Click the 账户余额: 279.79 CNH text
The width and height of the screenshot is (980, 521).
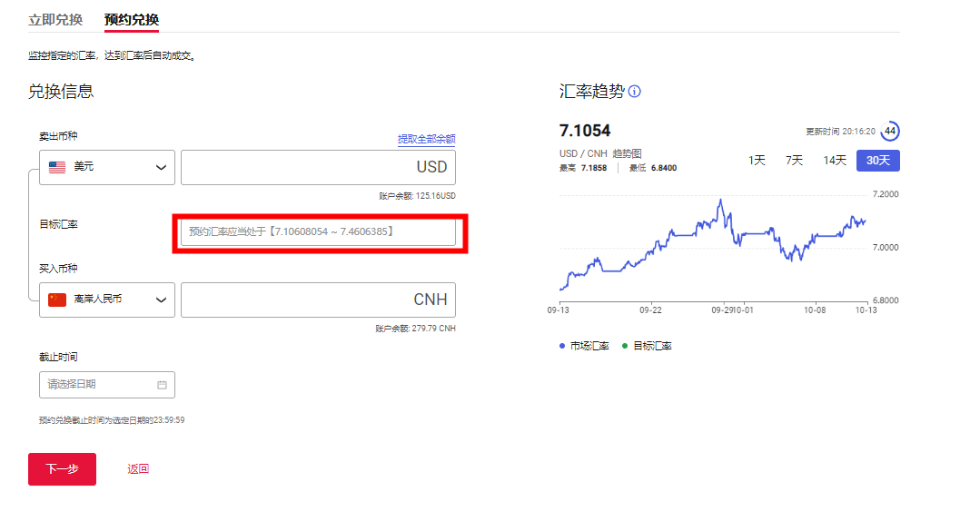[x=415, y=329]
